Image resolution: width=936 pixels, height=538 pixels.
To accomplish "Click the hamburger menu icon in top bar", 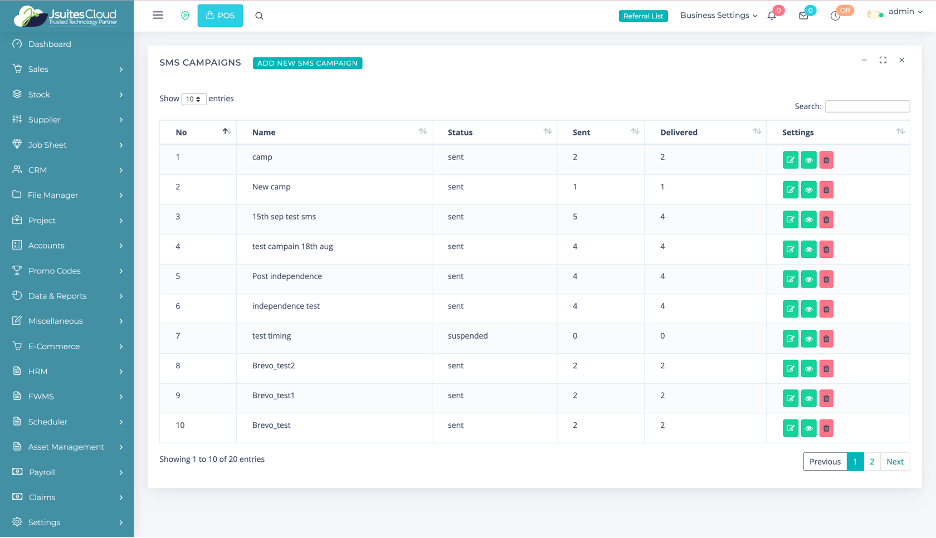I will pyautogui.click(x=158, y=16).
